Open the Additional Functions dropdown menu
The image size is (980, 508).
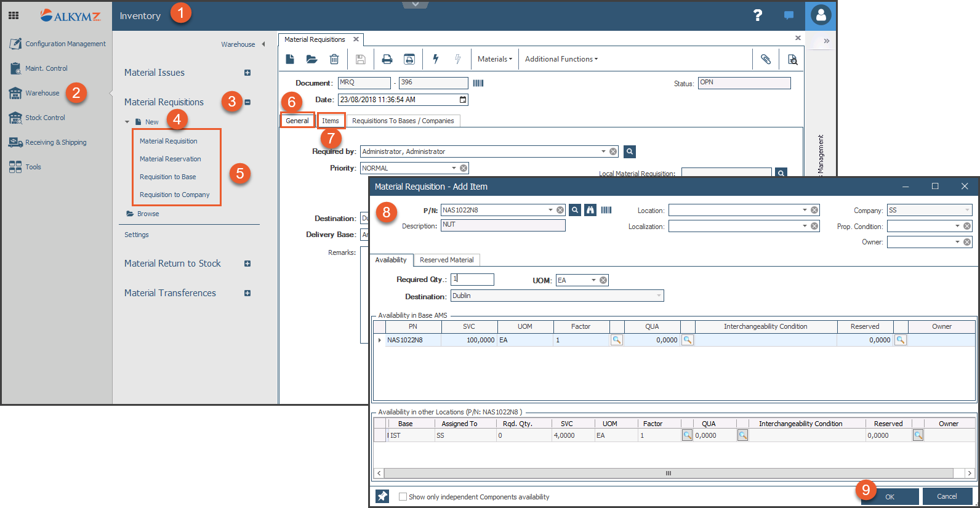point(561,59)
